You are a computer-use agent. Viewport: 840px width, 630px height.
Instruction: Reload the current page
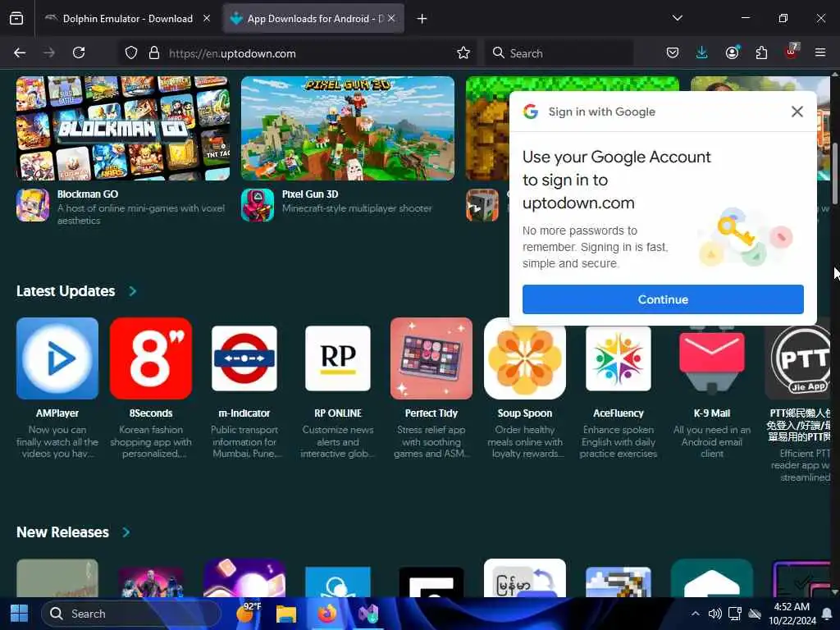tap(79, 53)
